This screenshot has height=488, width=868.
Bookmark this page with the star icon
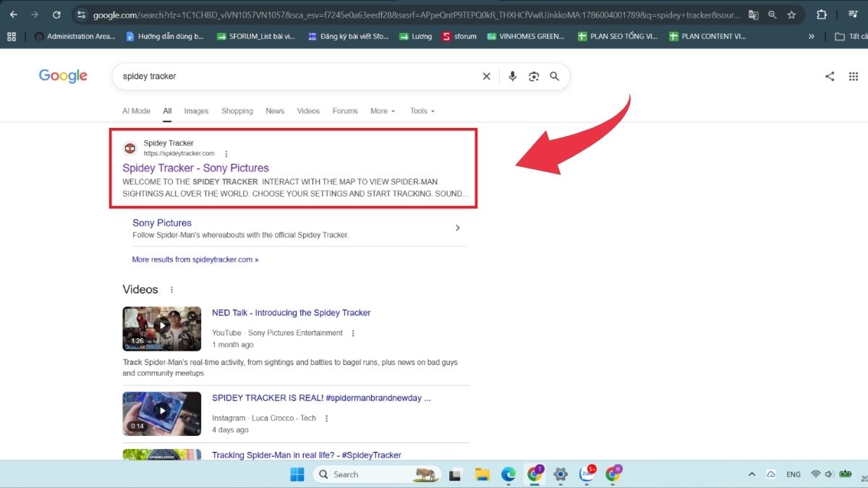(x=791, y=14)
